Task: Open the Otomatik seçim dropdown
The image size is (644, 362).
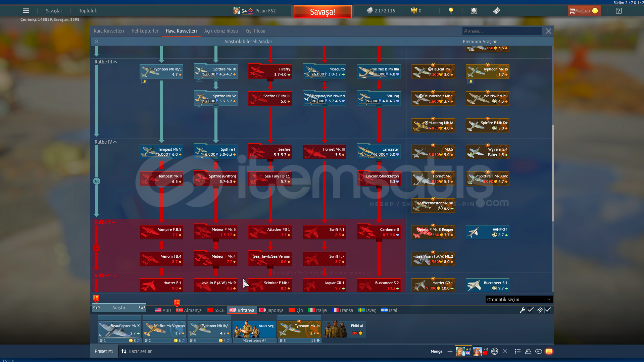Action: pos(519,299)
